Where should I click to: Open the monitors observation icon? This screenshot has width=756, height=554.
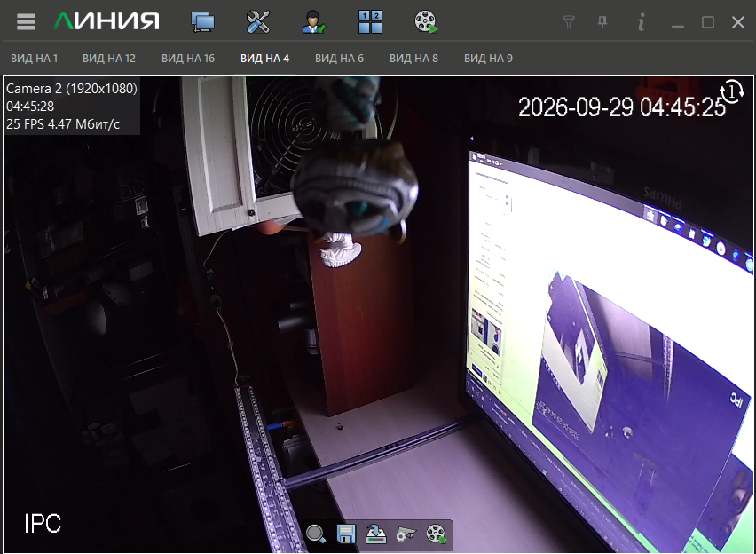tap(202, 22)
